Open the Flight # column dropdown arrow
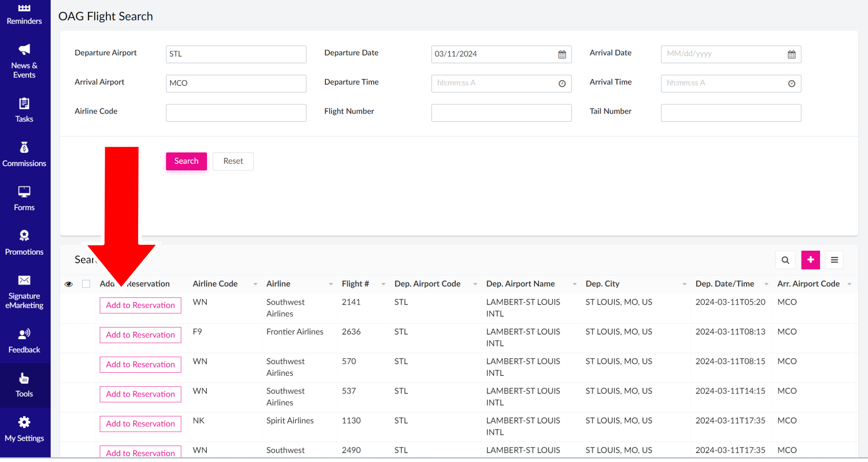Image resolution: width=868 pixels, height=462 pixels. 383,284
